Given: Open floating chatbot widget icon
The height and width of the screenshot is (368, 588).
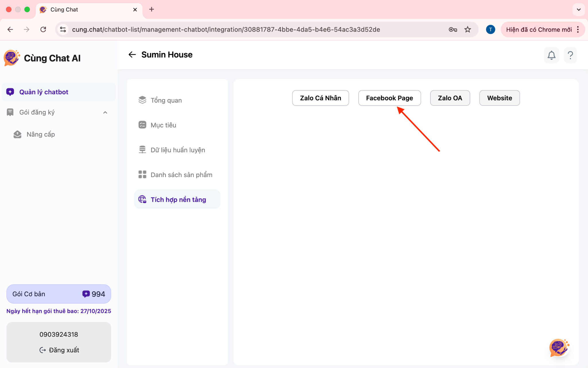Looking at the screenshot, I should pyautogui.click(x=559, y=347).
